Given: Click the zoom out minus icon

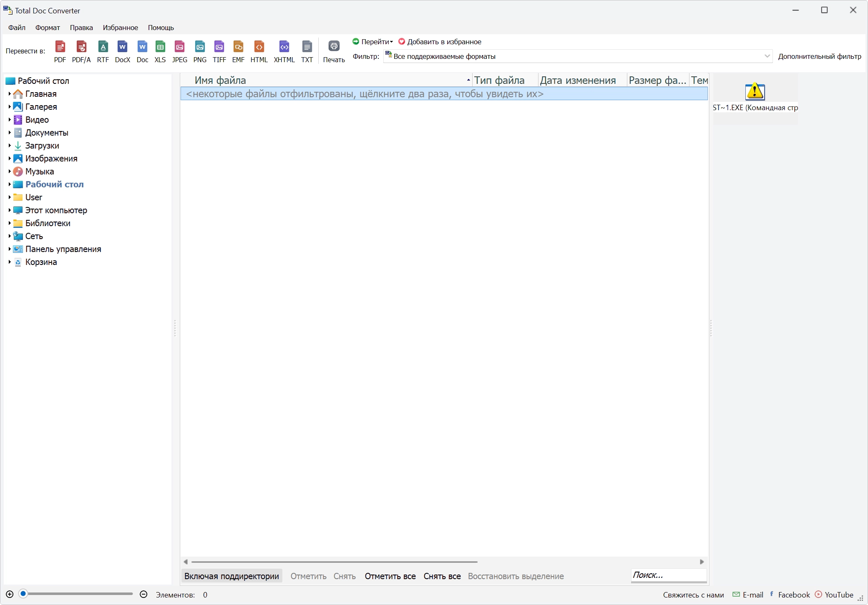Looking at the screenshot, I should coord(143,594).
